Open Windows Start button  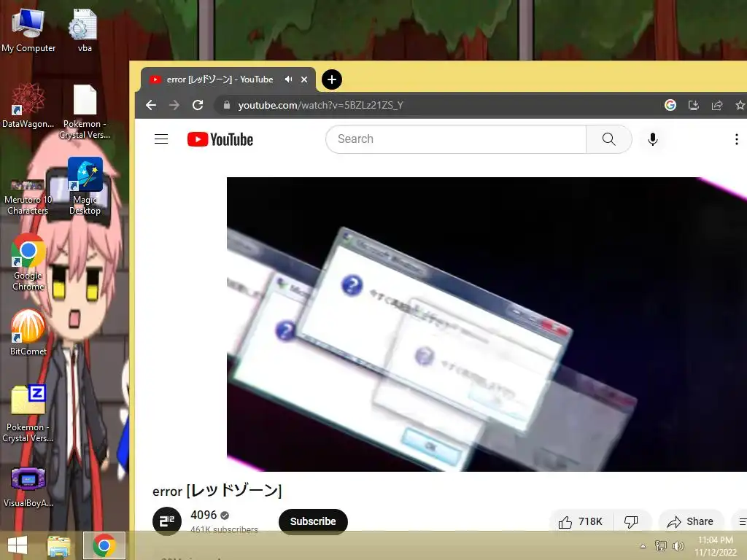tap(18, 545)
